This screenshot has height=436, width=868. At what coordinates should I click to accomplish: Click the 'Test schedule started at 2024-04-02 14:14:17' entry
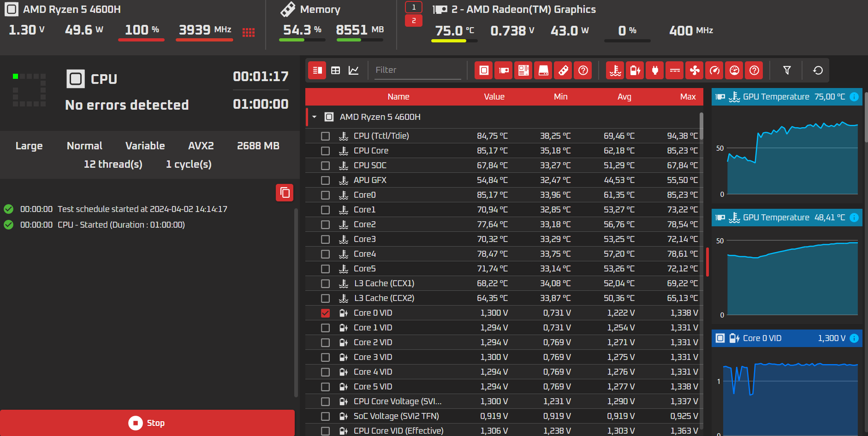pos(142,209)
